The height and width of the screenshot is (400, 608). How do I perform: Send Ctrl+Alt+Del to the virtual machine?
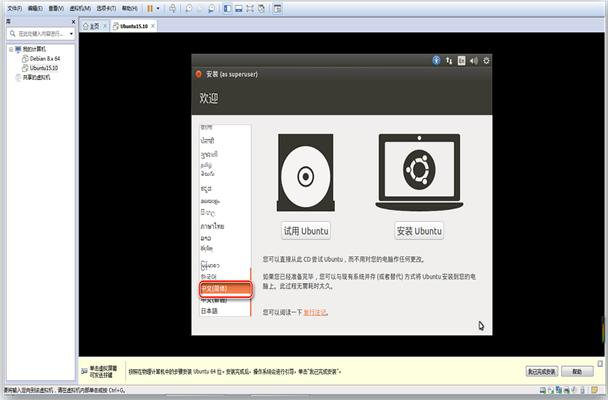(x=172, y=8)
